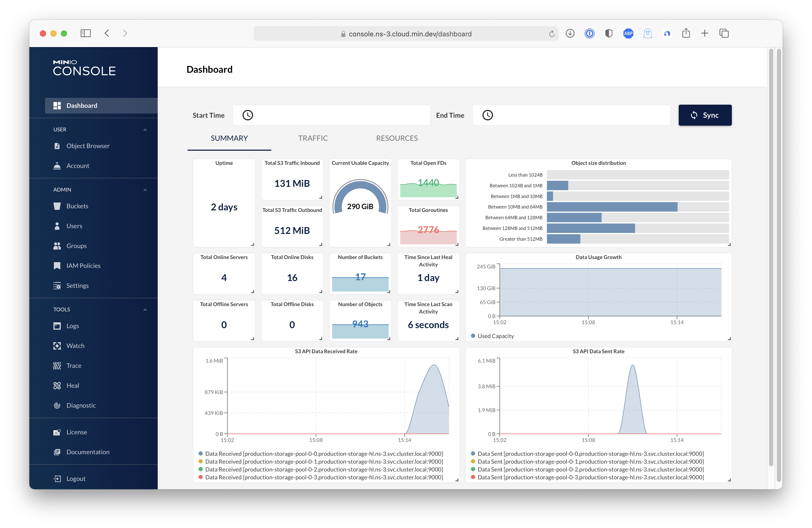The width and height of the screenshot is (812, 528).
Task: Collapse the ADMIN section arrow
Action: click(x=145, y=189)
